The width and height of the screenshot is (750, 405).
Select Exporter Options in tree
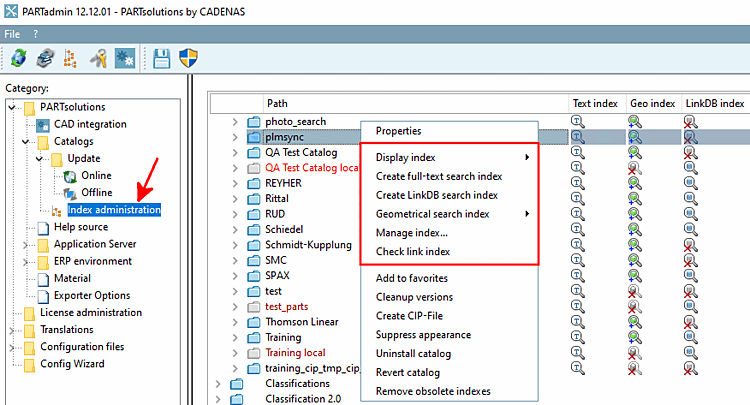pos(92,296)
